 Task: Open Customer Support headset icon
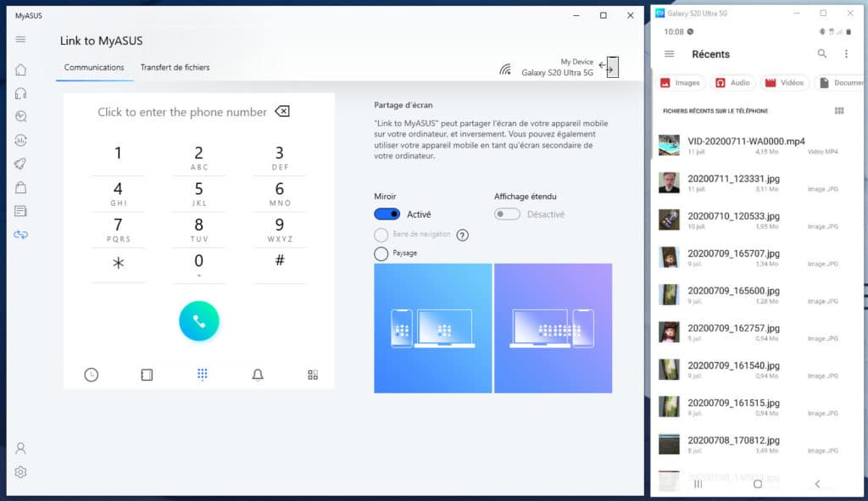[x=20, y=93]
